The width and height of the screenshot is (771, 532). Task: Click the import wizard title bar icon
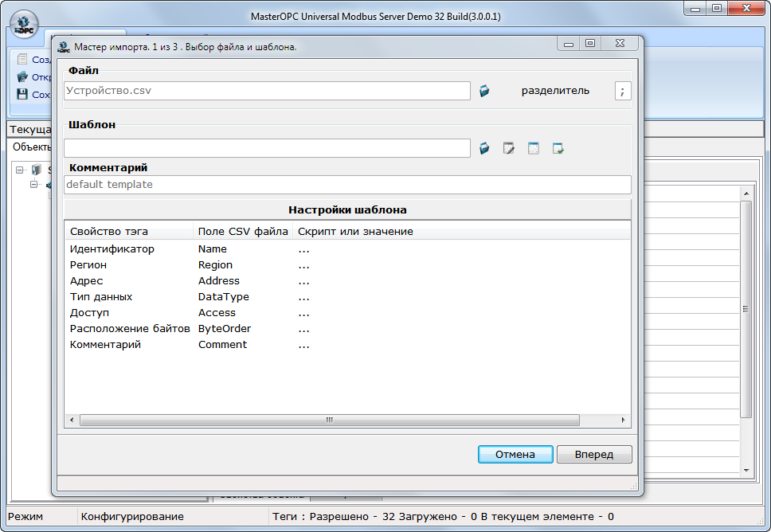point(64,47)
